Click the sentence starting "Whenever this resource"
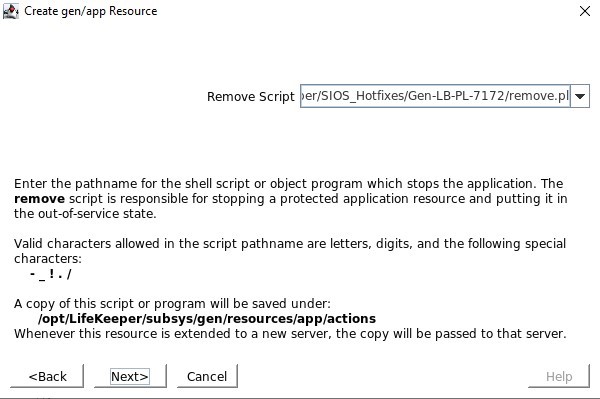The image size is (600, 399). coord(290,334)
